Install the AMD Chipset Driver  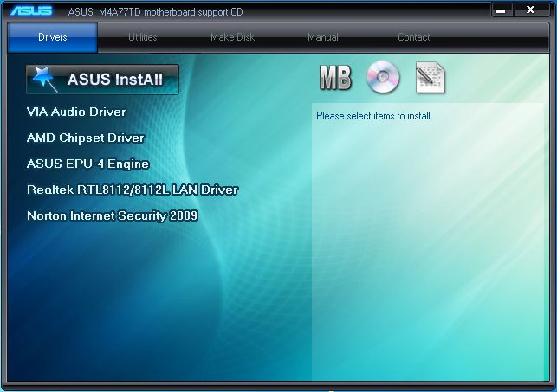pos(86,138)
